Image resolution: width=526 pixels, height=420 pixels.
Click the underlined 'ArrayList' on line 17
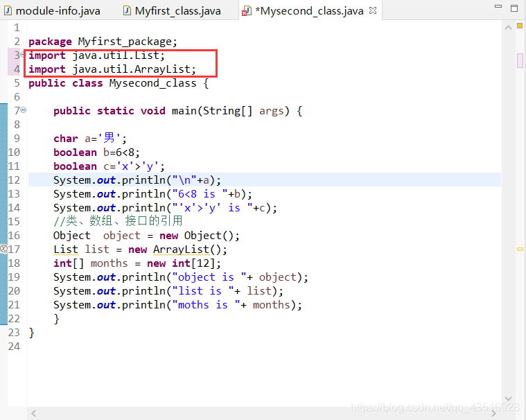coord(181,250)
